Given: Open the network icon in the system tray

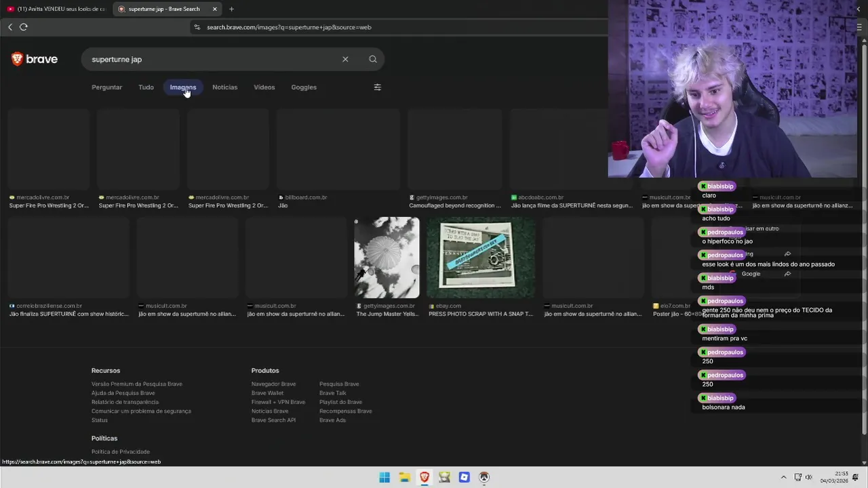Looking at the screenshot, I should (x=798, y=477).
